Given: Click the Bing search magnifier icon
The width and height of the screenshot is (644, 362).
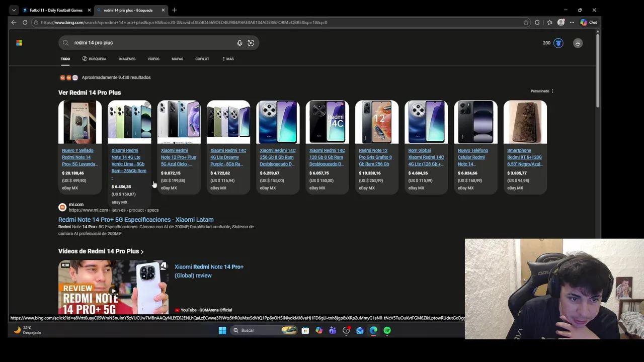Looking at the screenshot, I should coord(65,43).
